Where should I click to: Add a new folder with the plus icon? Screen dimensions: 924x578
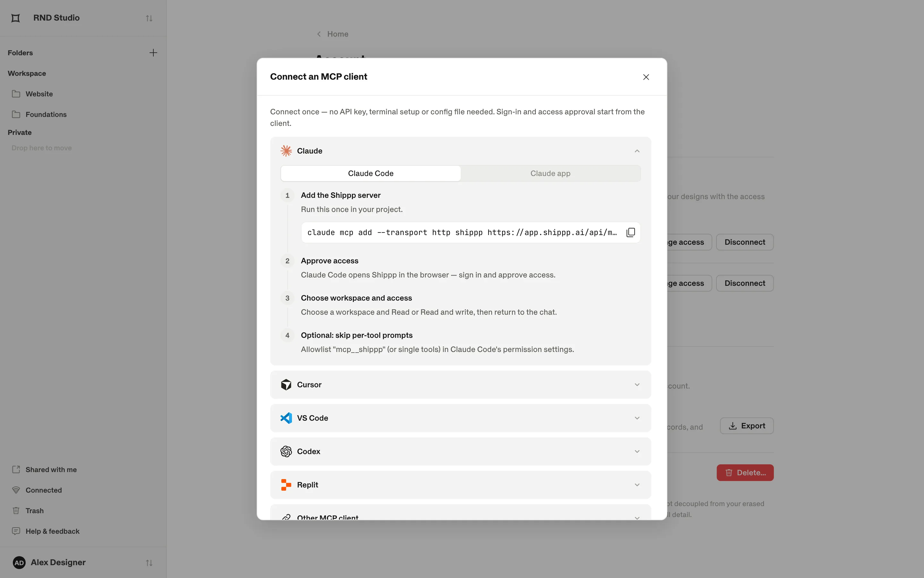pos(153,53)
